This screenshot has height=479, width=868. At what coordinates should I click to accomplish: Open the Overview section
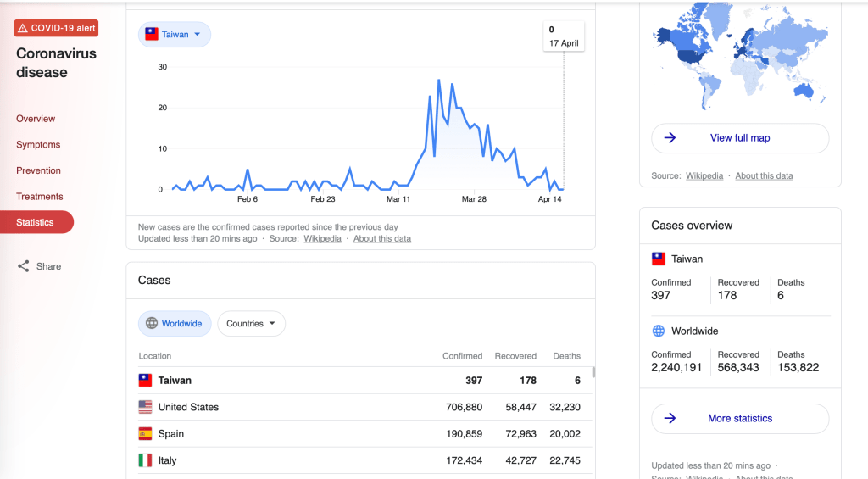pos(36,119)
